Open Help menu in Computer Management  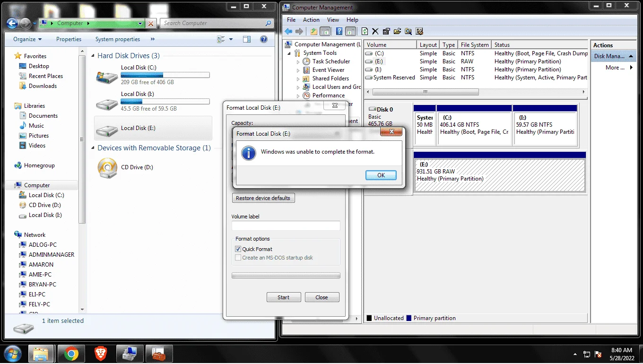[x=352, y=20]
